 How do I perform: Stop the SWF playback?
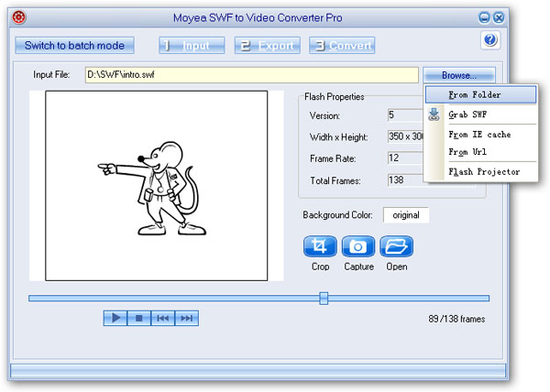point(139,318)
